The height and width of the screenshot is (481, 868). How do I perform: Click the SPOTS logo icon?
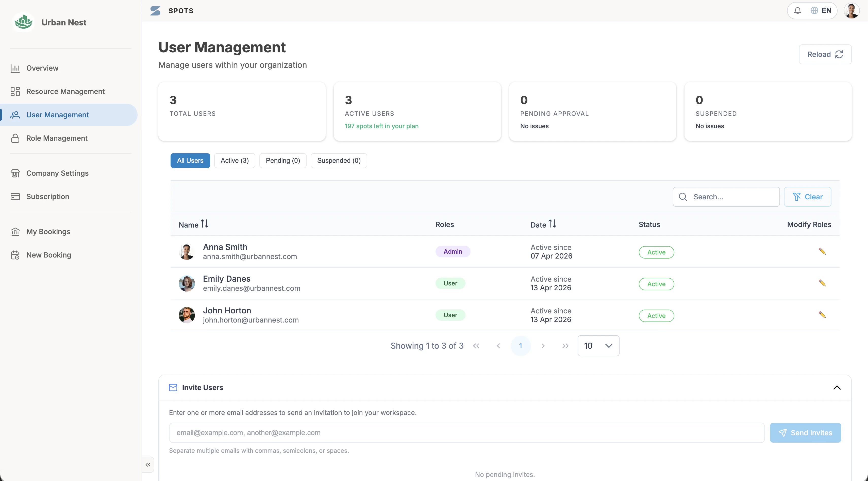tap(155, 11)
